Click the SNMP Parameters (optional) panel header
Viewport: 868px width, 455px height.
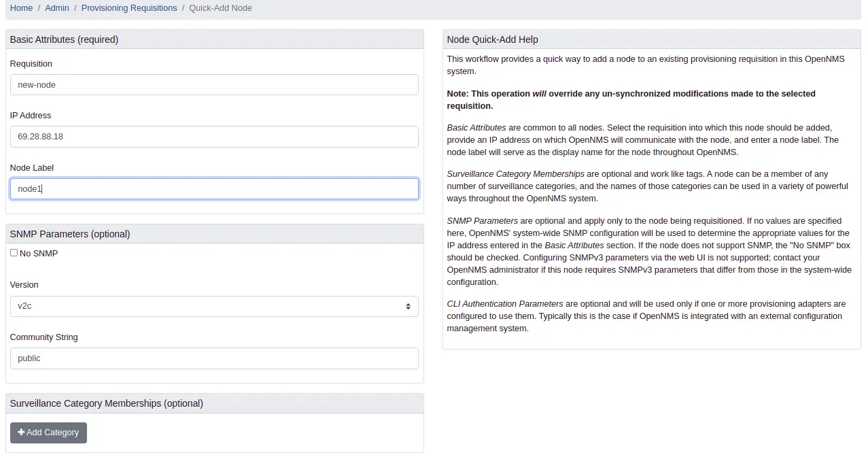70,234
